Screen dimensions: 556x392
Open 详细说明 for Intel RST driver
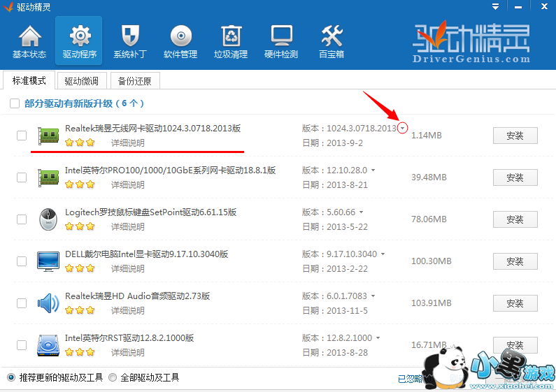click(x=128, y=352)
